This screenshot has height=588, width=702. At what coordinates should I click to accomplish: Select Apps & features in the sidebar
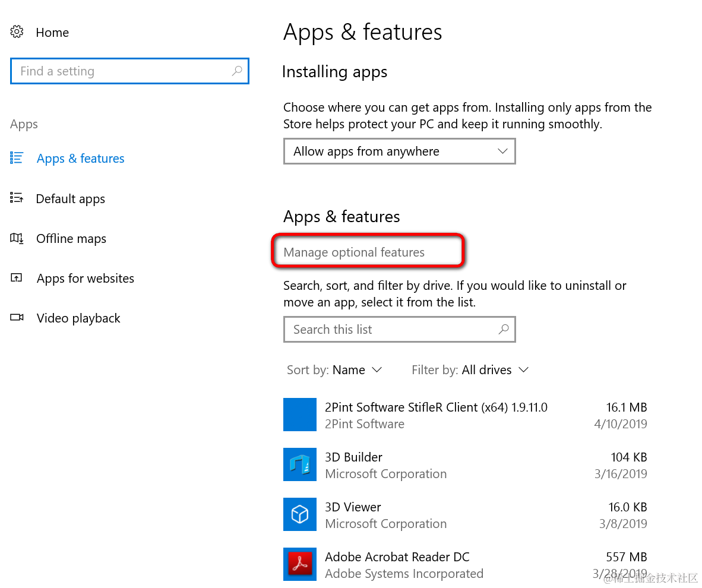[x=81, y=159]
